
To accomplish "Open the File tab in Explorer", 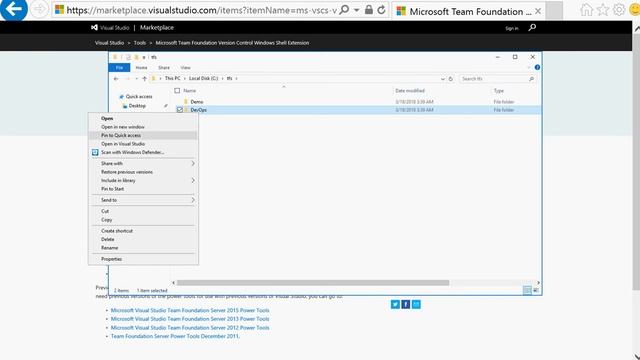I will (x=119, y=67).
